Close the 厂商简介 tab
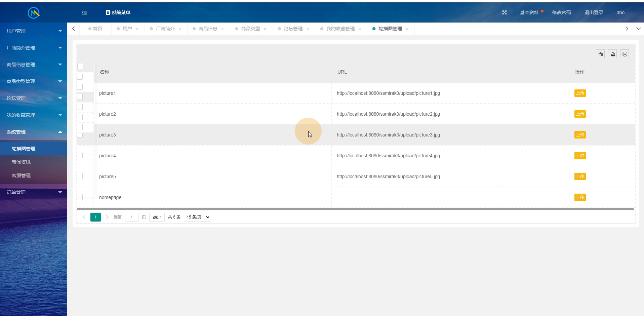 point(180,29)
